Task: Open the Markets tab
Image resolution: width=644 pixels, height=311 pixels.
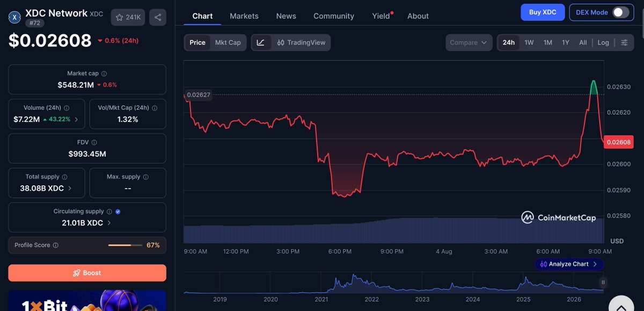Action: 244,16
